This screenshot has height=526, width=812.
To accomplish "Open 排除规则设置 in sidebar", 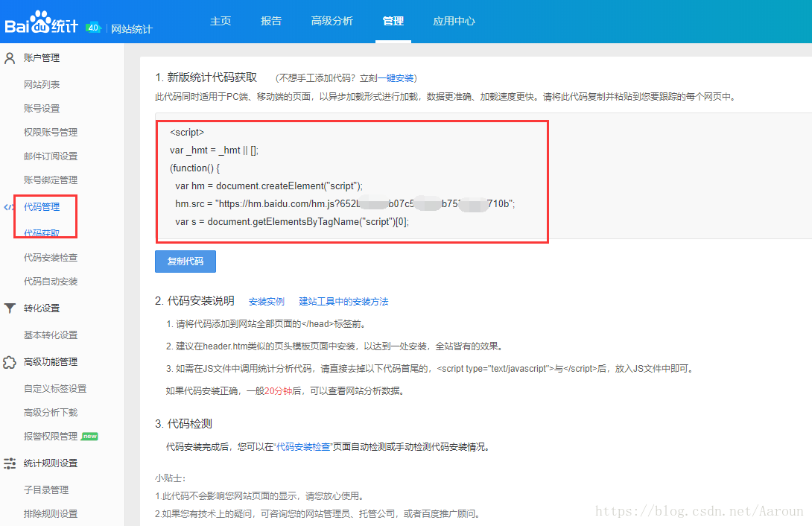I will tap(51, 513).
